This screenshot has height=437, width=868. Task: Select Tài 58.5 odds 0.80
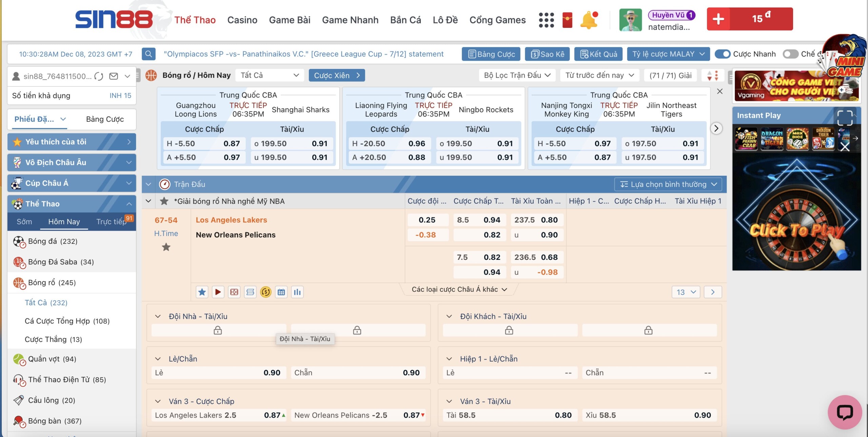click(x=510, y=415)
